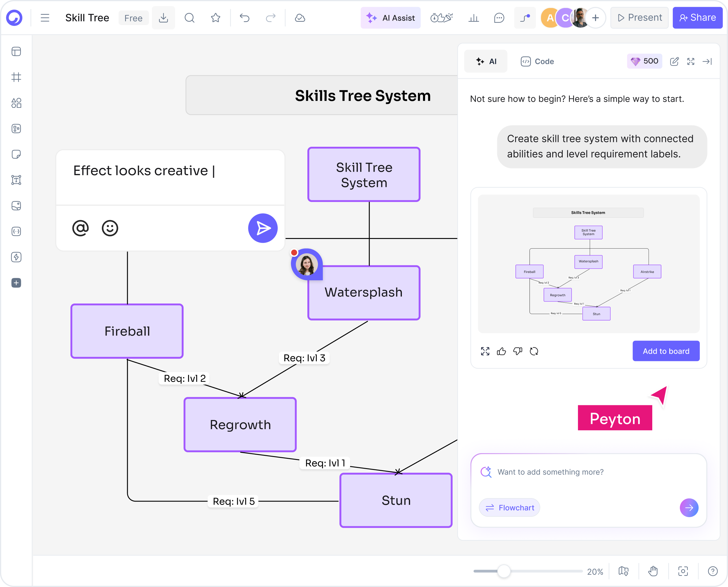Insert a mention with the @ icon
This screenshot has height=587, width=728.
(x=80, y=228)
